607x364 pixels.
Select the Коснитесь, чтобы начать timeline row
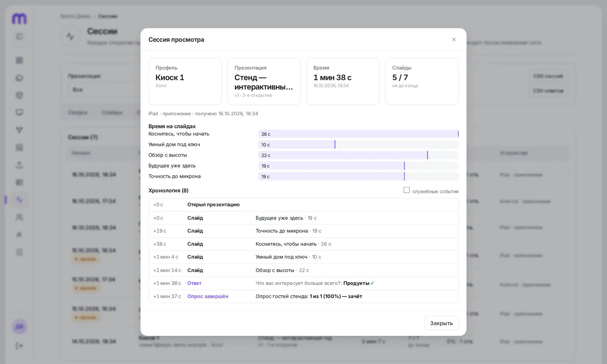(x=303, y=244)
